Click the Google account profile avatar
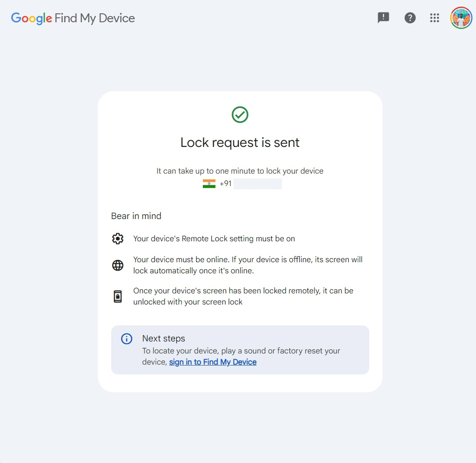This screenshot has width=476, height=463. pos(461,18)
